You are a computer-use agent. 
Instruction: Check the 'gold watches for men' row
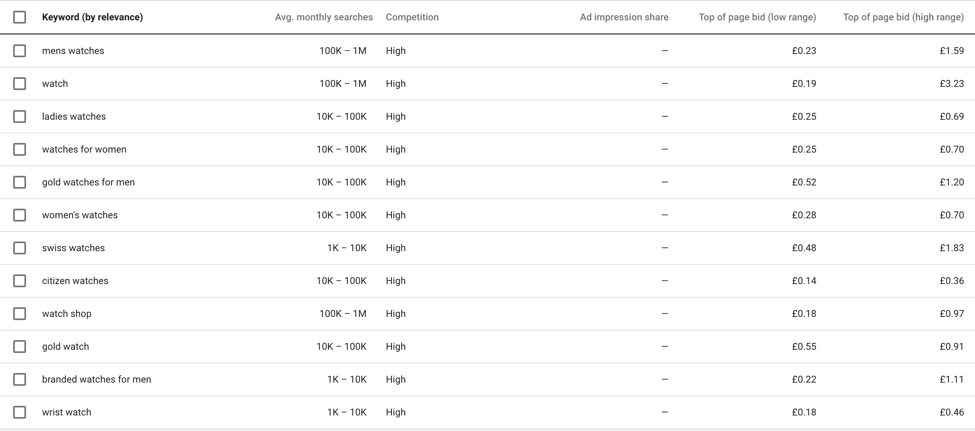point(19,183)
